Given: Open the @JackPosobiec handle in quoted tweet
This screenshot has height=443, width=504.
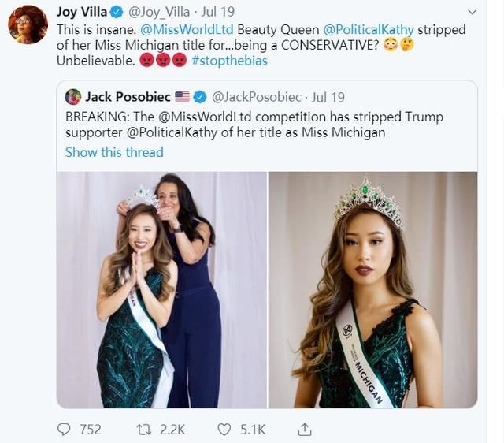Looking at the screenshot, I should point(257,97).
